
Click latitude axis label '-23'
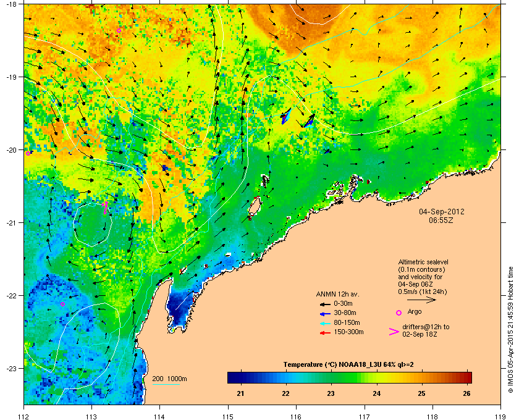12,368
